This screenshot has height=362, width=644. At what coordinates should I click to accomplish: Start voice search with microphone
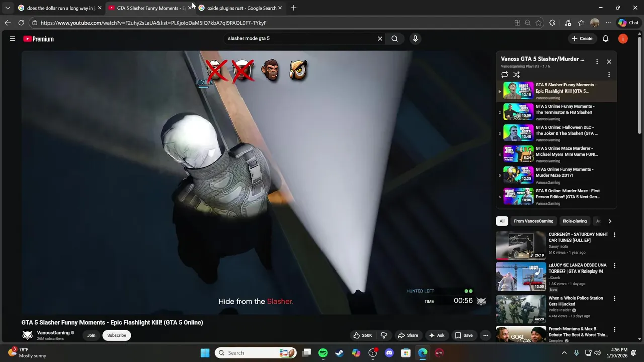coord(415,38)
